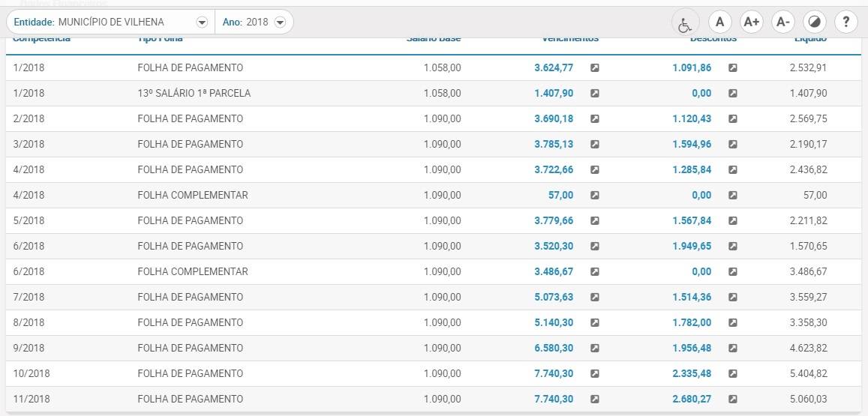Open descontos details icon for 1.514,36
This screenshot has height=416, width=868.
732,297
